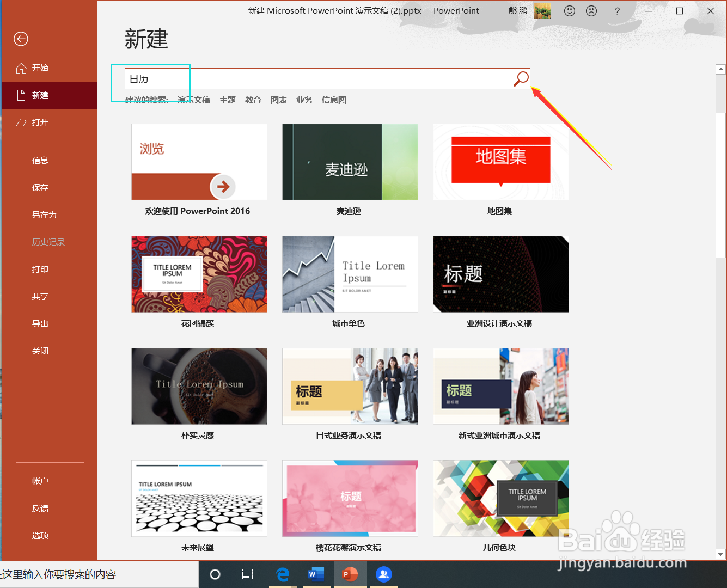Image resolution: width=727 pixels, height=588 pixels.
Task: Select the 新式亚洲城市演示文稿 template
Action: point(501,386)
